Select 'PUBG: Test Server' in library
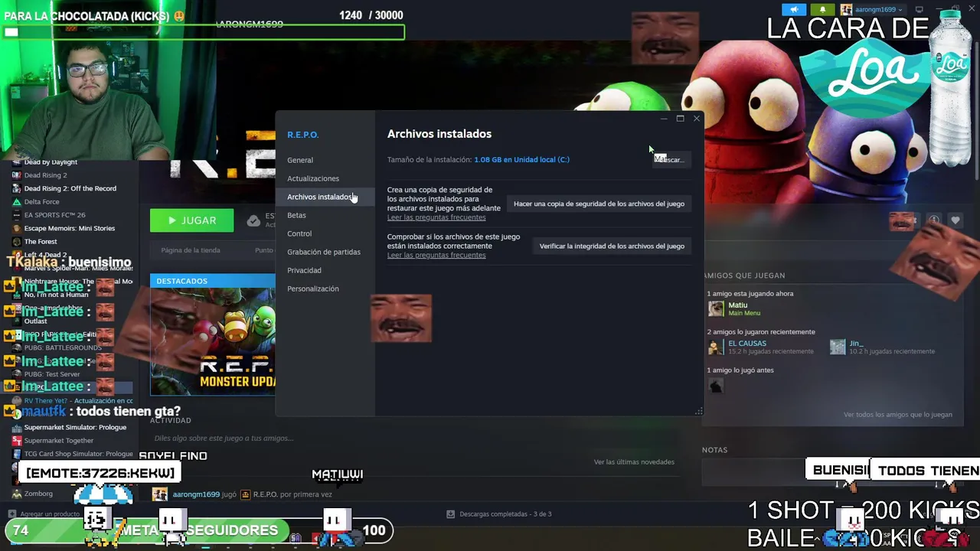980x551 pixels. (x=51, y=374)
